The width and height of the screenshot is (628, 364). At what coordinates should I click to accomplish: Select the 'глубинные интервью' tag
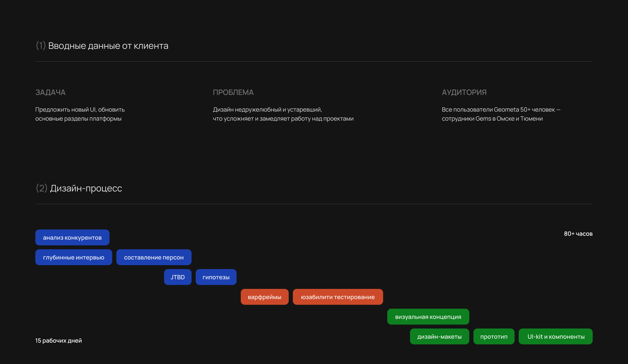coord(74,257)
